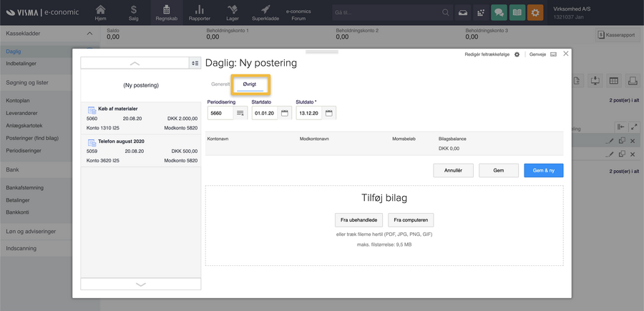Image resolution: width=644 pixels, height=311 pixels.
Task: Open the Genveje shortcuts link
Action: 538,54
